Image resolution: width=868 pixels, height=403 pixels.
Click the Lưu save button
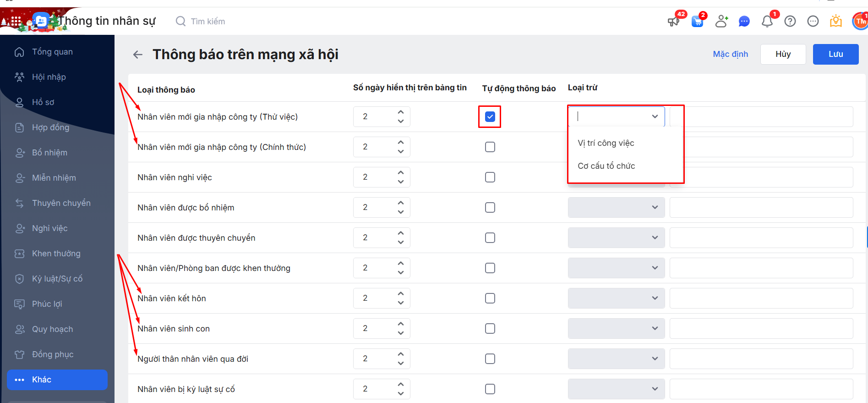coord(835,54)
